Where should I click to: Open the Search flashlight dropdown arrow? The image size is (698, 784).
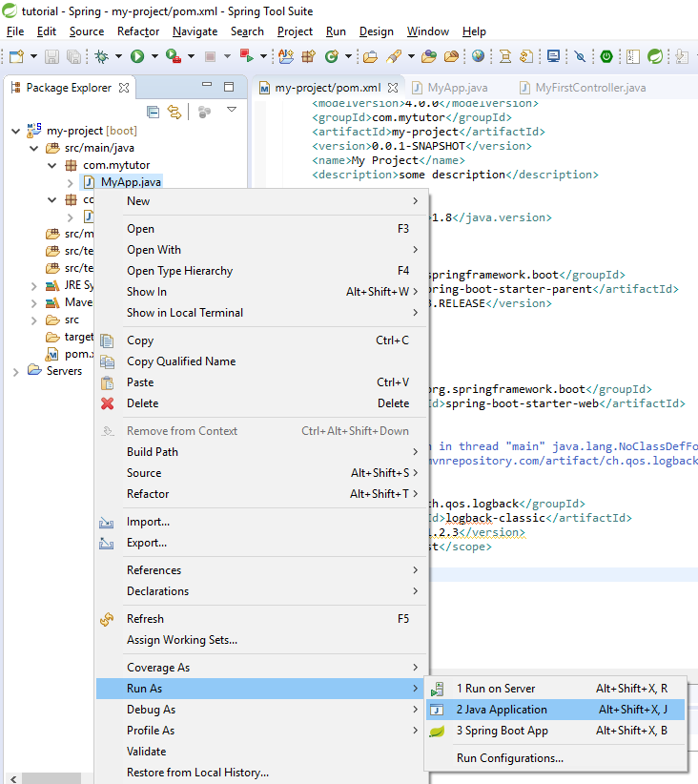click(411, 56)
